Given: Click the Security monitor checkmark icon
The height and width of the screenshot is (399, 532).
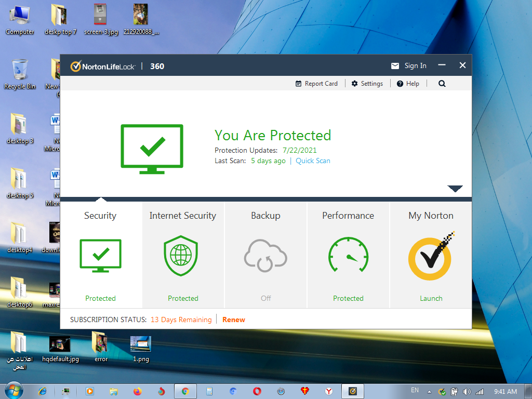Looking at the screenshot, I should [100, 256].
